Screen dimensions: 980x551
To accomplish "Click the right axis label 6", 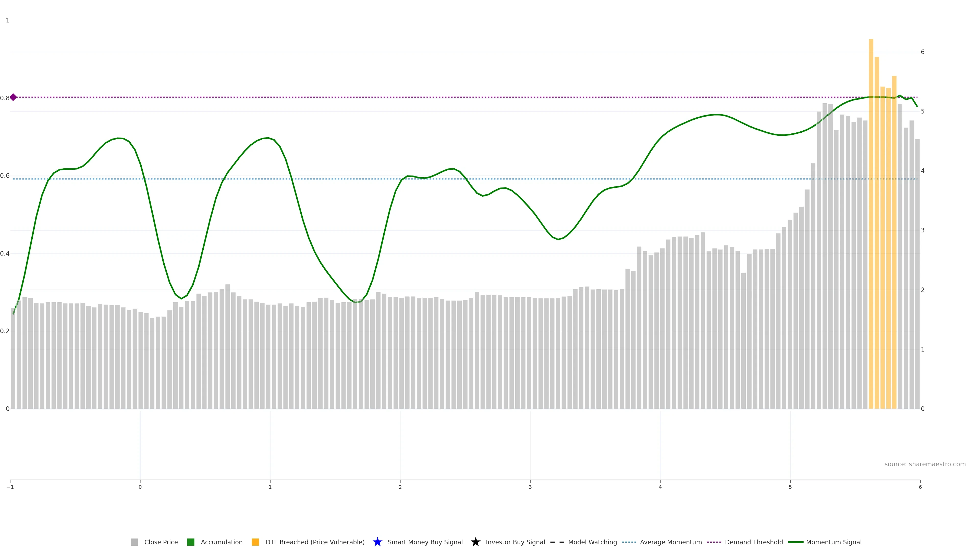I will (923, 52).
